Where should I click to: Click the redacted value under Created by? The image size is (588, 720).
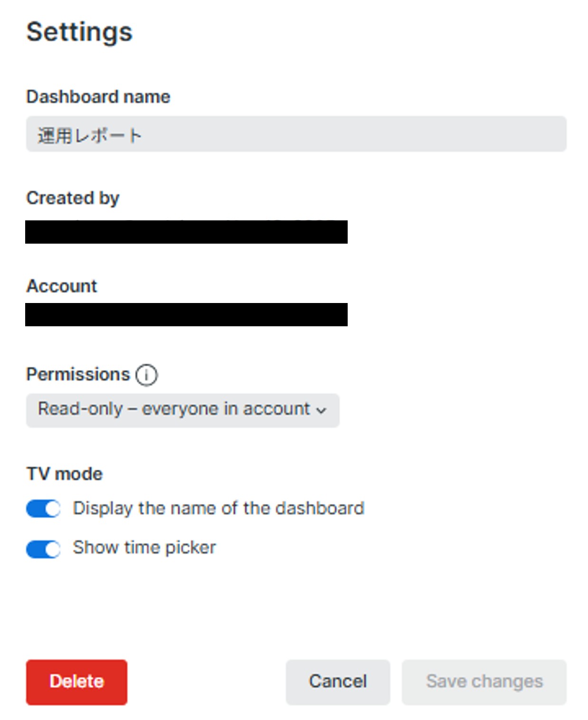tap(186, 232)
